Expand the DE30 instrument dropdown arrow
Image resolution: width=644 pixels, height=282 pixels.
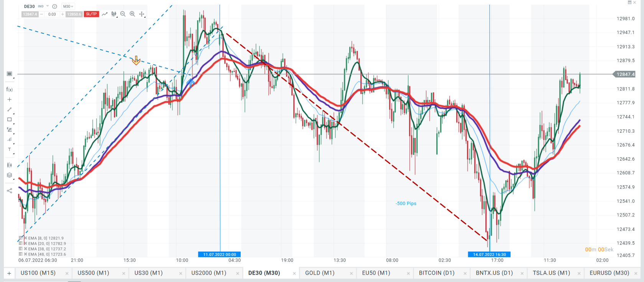coord(48,6)
